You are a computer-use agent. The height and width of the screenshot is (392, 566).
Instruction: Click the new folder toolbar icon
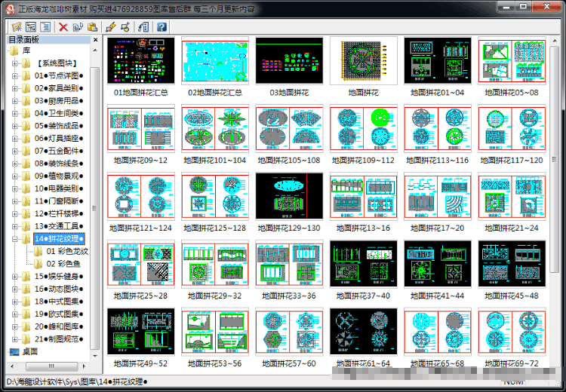coord(17,26)
